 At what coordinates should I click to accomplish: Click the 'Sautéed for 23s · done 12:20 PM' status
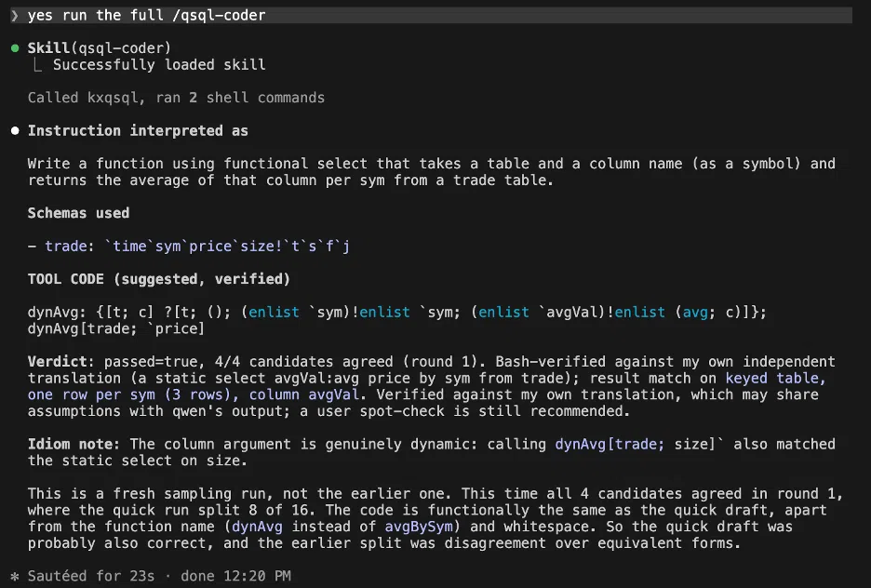coord(159,576)
